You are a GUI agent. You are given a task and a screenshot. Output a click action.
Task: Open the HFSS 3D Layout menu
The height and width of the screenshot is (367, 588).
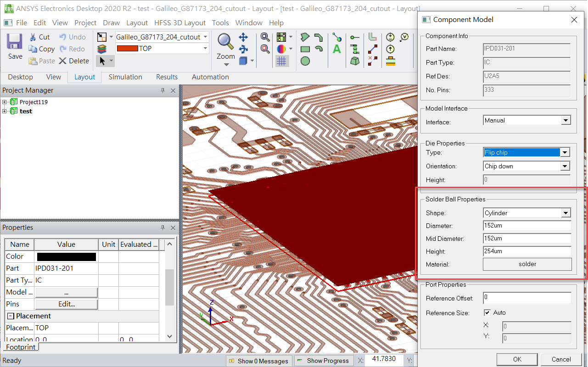(180, 22)
